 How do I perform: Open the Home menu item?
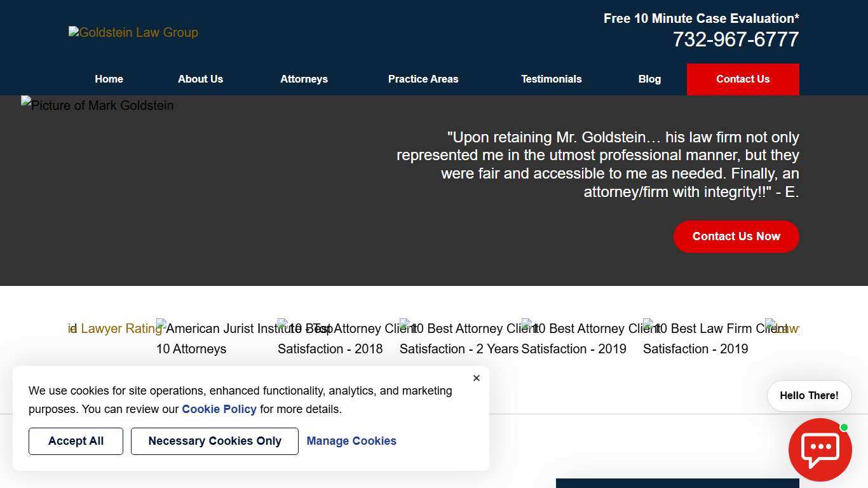[x=109, y=79]
